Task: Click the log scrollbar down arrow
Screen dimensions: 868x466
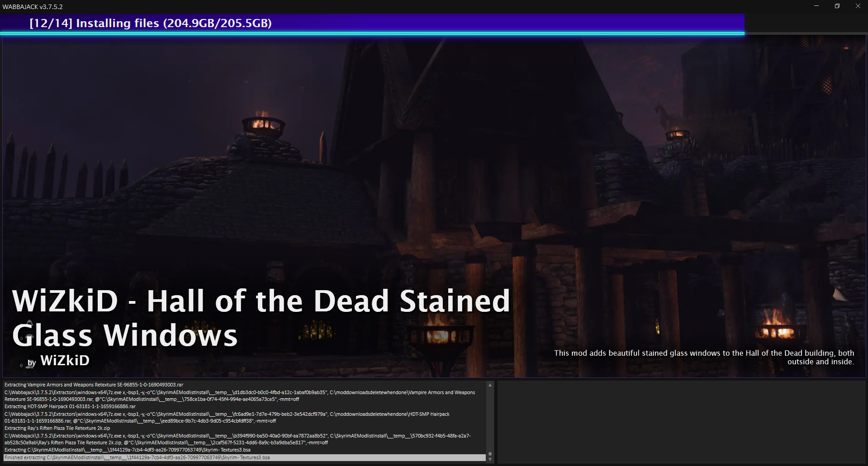Action: 490,459
